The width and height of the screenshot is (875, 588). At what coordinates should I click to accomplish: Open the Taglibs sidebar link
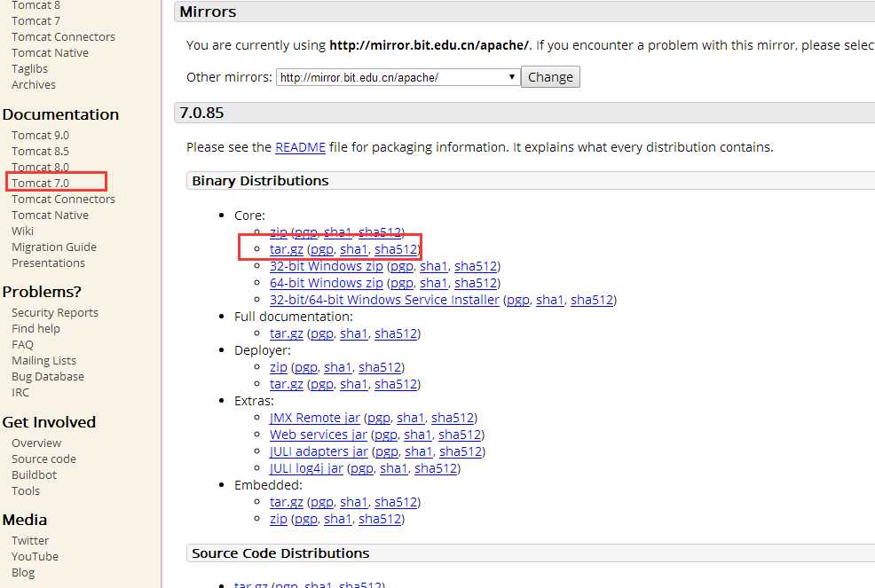click(29, 68)
